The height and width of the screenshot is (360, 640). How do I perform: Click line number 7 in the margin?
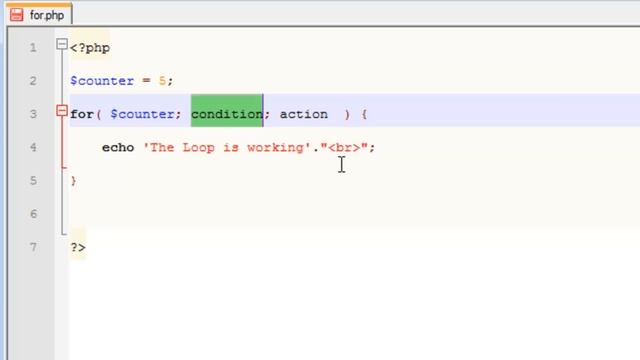coord(33,247)
